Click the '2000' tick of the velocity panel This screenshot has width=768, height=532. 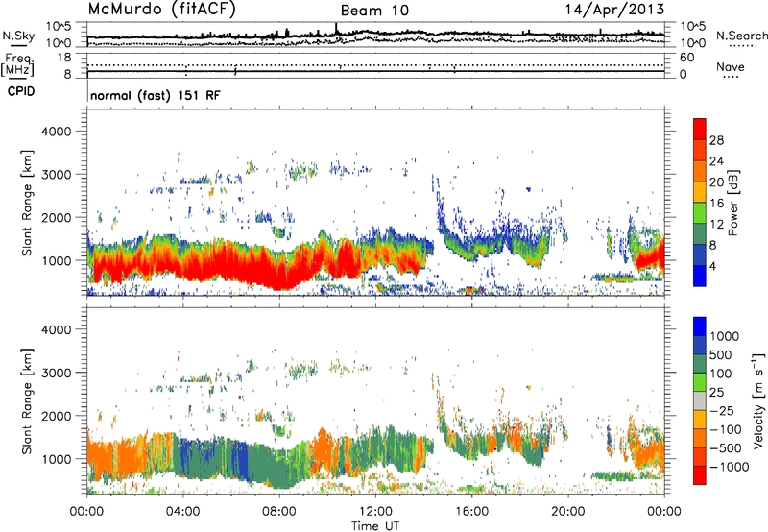(x=57, y=416)
